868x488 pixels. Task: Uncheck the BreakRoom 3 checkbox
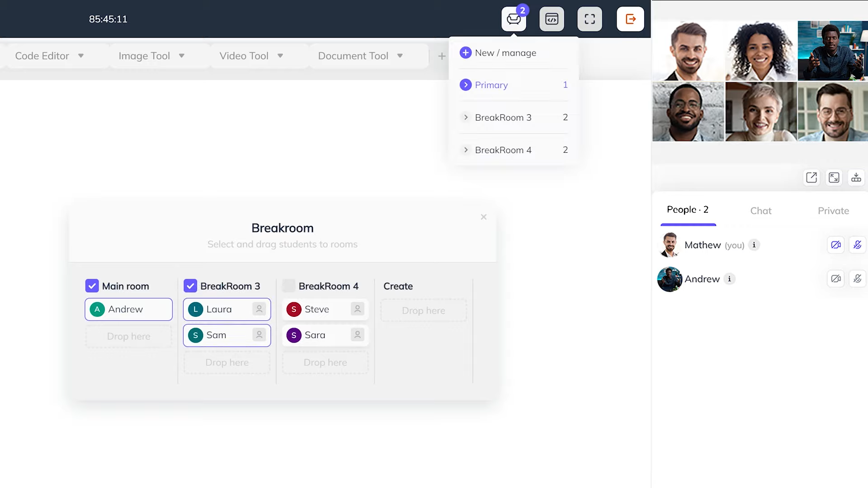190,286
